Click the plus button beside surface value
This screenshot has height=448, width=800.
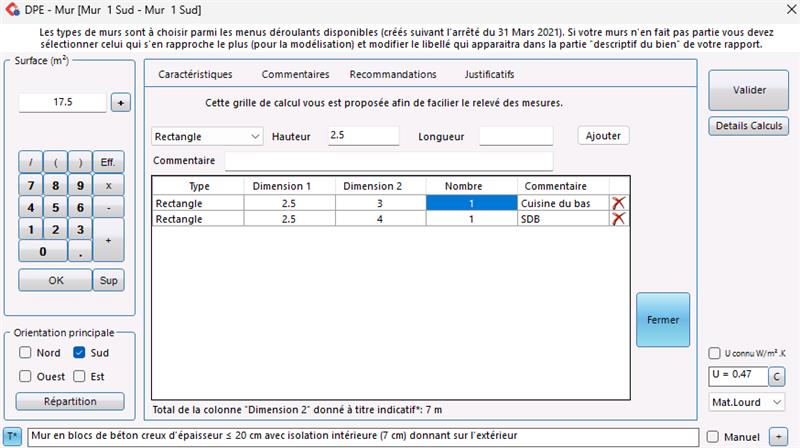point(120,102)
